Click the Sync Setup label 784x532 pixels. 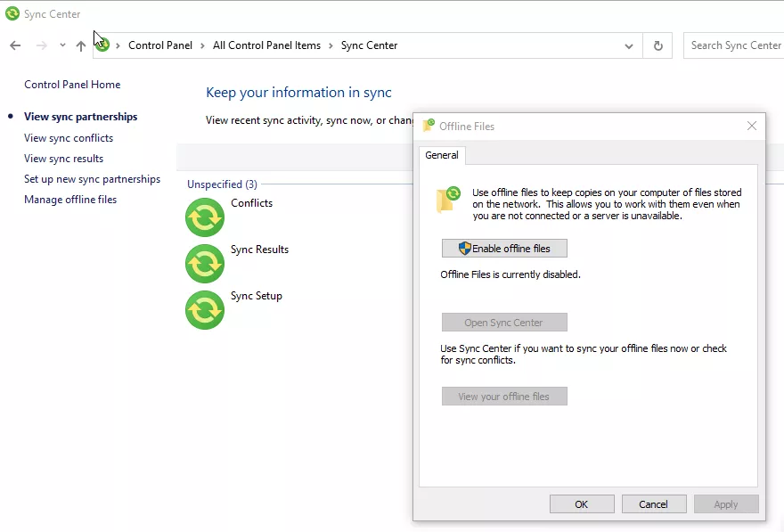coord(256,296)
